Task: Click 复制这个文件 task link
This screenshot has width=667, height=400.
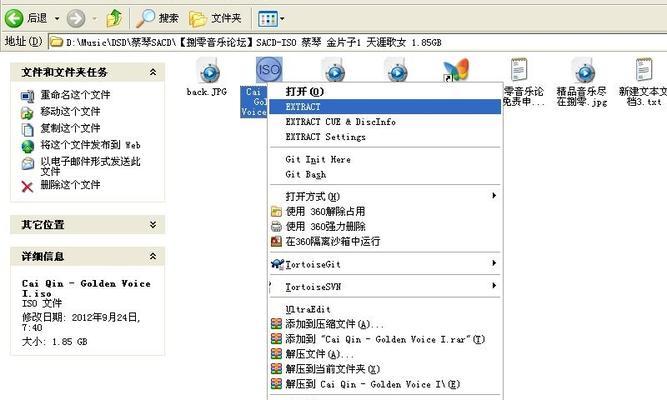Action: tap(70, 128)
